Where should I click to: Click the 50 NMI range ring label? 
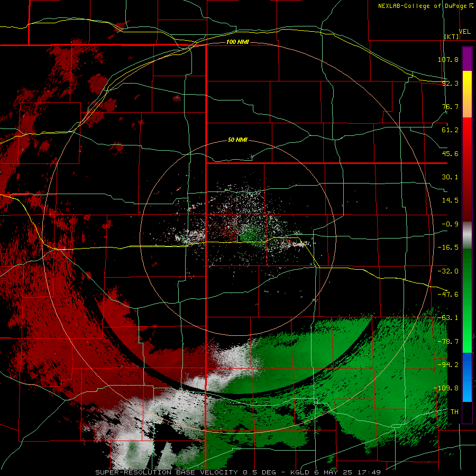[237, 140]
